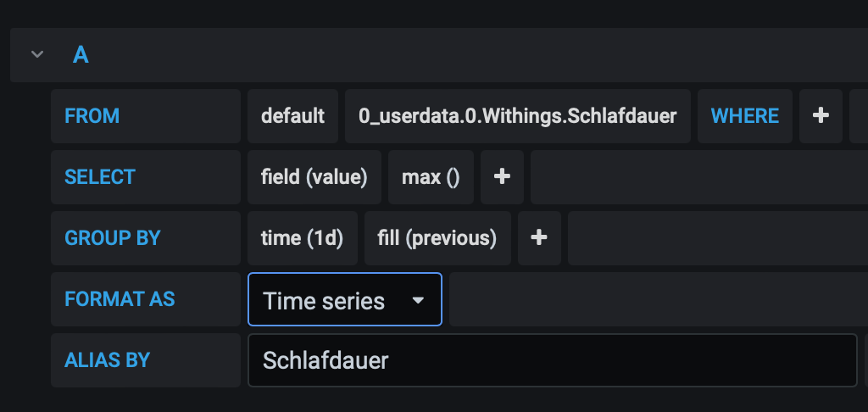Click the query letter A title
Image resolution: width=868 pixels, height=412 pixels.
(81, 55)
